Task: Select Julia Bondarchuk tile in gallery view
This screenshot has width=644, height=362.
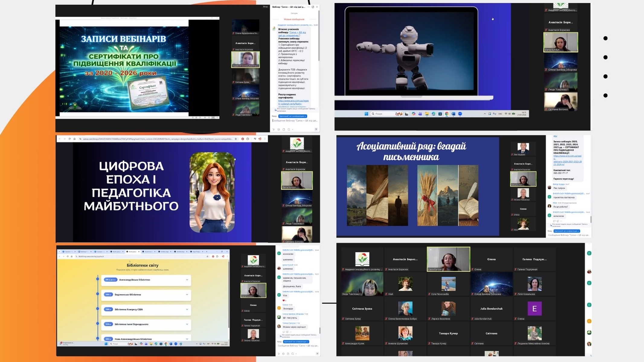Action: pos(491,309)
